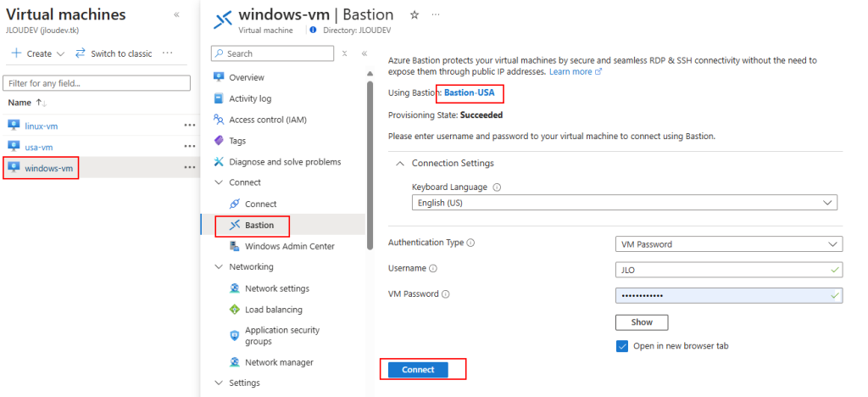Toggle Open in new browser tab checkbox
This screenshot has height=397, width=868.
coord(621,346)
